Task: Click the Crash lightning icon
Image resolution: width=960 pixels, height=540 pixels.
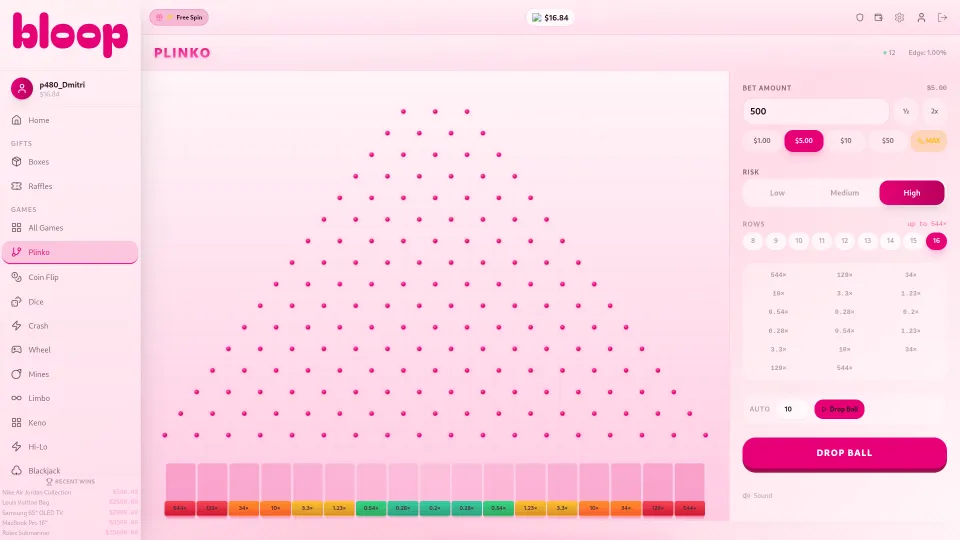Action: (17, 326)
